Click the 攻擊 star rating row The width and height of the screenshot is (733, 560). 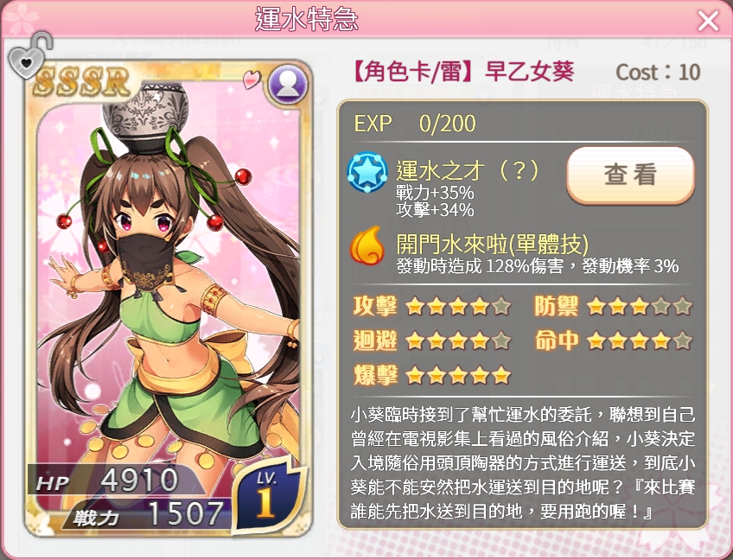(x=432, y=307)
